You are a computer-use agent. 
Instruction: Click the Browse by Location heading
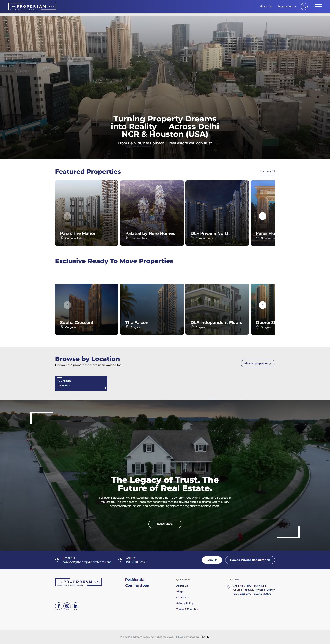(87, 359)
